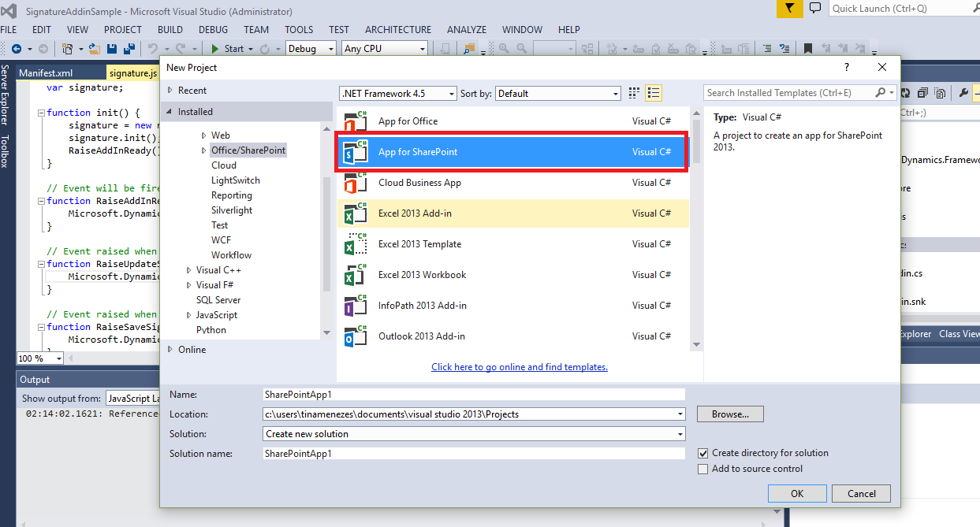Open the Create new solution dropdown
980x527 pixels.
(475, 434)
